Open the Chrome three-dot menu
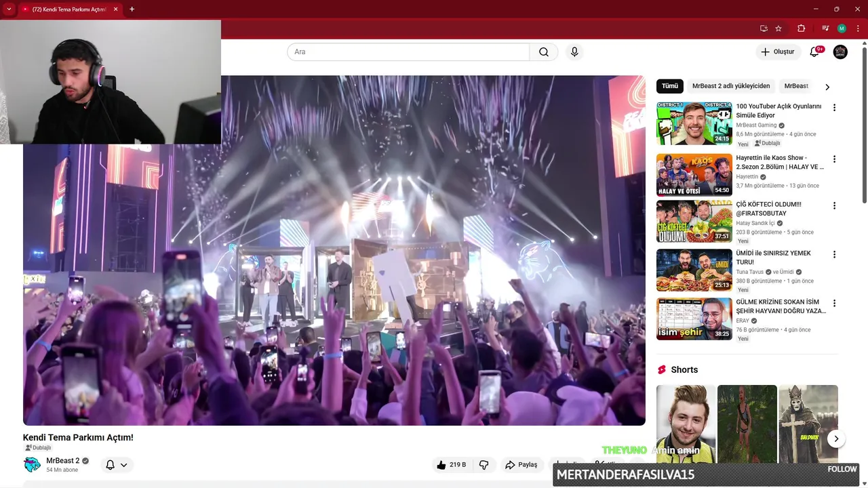Viewport: 868px width, 488px height. 858,28
